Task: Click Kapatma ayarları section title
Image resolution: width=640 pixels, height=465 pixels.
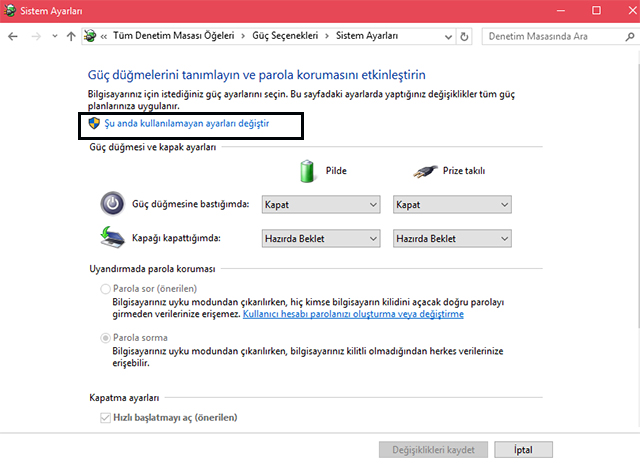Action: click(124, 398)
